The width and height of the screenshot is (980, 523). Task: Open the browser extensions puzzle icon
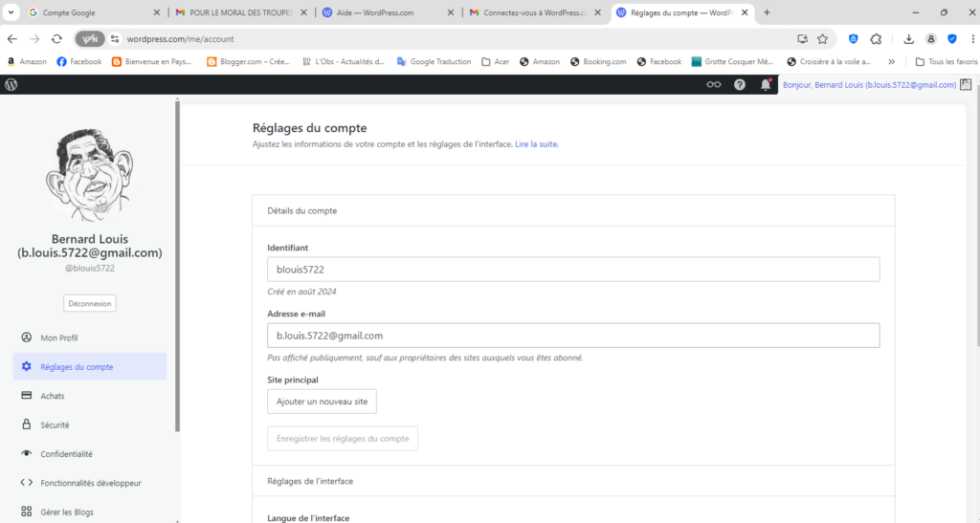click(876, 39)
